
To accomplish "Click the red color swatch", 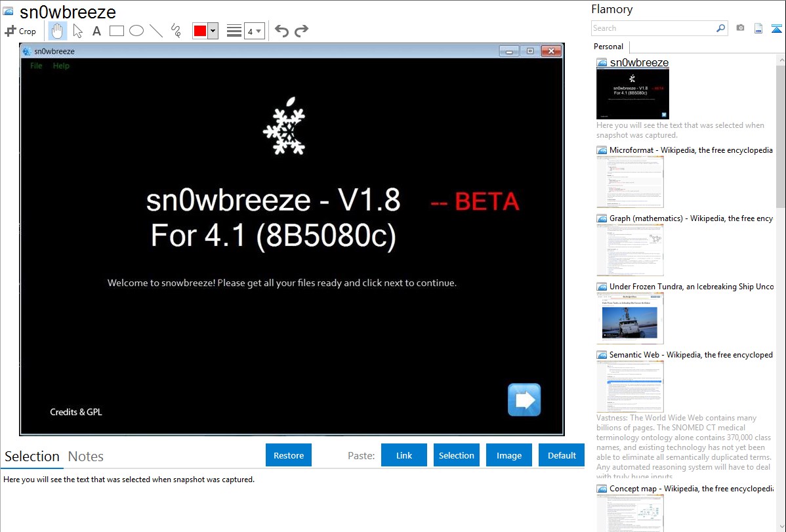I will coord(199,31).
